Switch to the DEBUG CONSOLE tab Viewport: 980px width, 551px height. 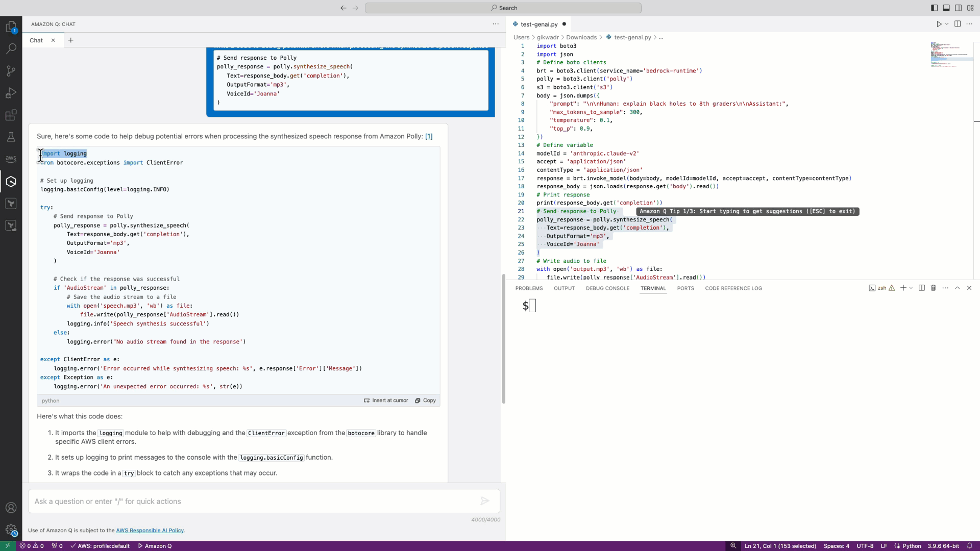point(607,288)
